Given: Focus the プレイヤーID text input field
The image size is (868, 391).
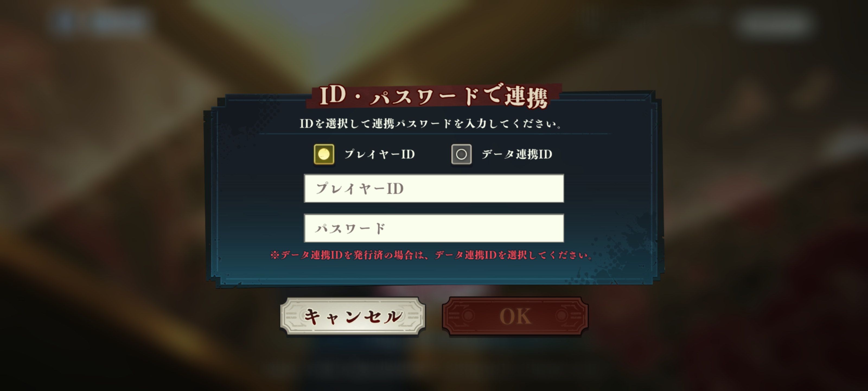Looking at the screenshot, I should tap(434, 188).
